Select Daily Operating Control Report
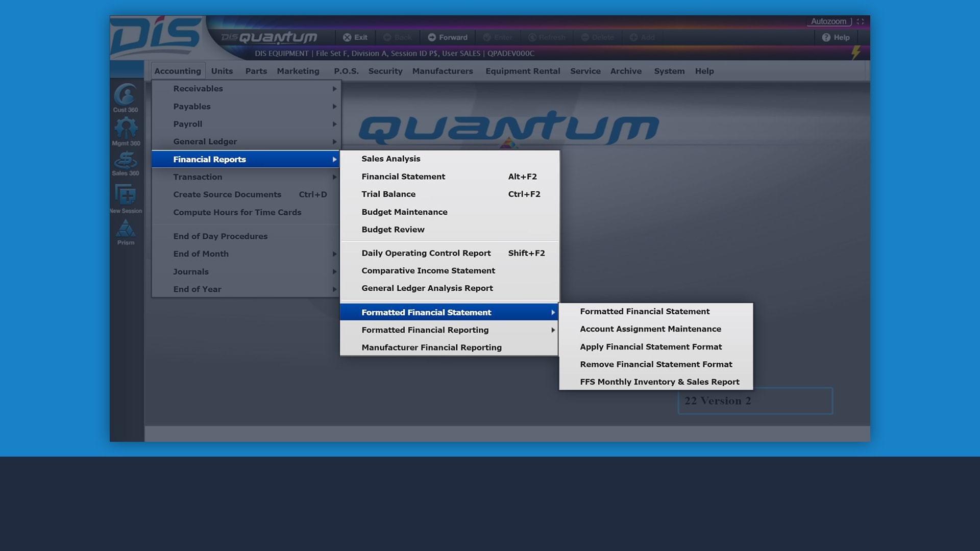This screenshot has width=980, height=551. click(x=450, y=253)
